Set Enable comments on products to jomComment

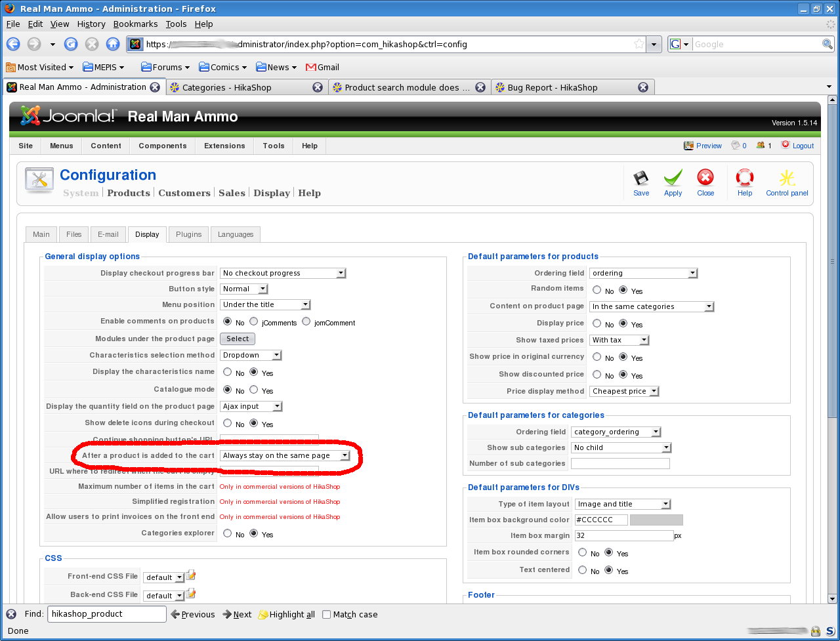pyautogui.click(x=306, y=321)
